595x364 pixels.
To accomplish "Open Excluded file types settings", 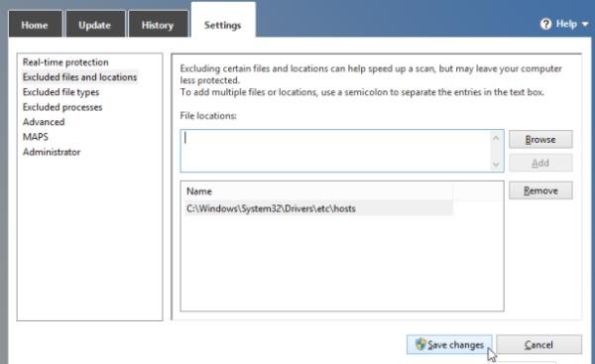I will [61, 92].
